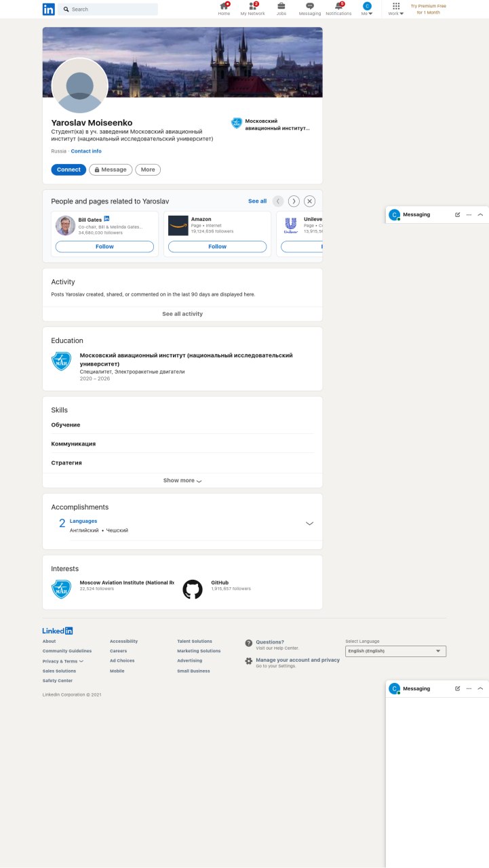489x868 pixels.
Task: Open the LinkedIn logo in the top bar
Action: coord(49,9)
